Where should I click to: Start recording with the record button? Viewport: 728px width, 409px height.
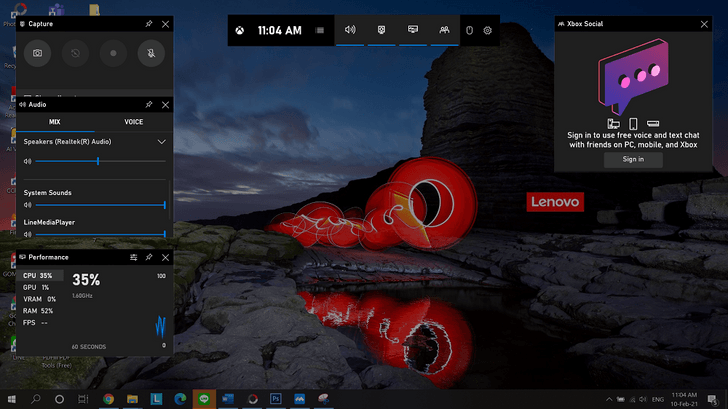pyautogui.click(x=113, y=53)
